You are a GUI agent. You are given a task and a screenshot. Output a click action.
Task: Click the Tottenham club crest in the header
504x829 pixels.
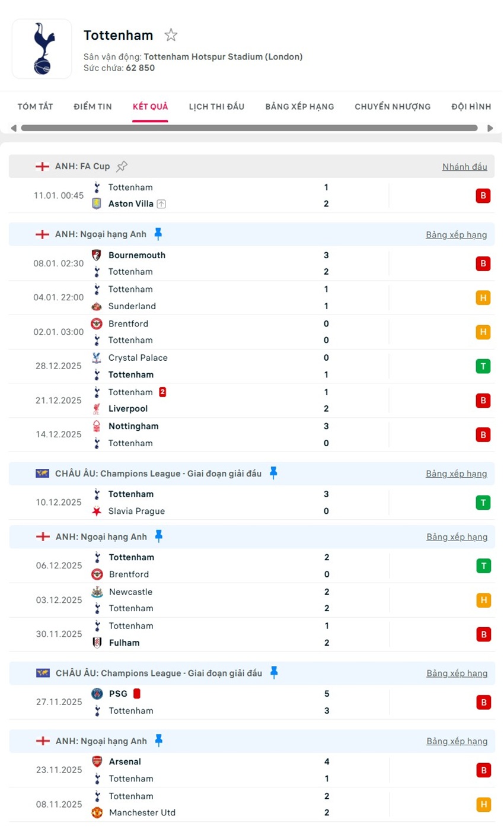click(x=42, y=49)
